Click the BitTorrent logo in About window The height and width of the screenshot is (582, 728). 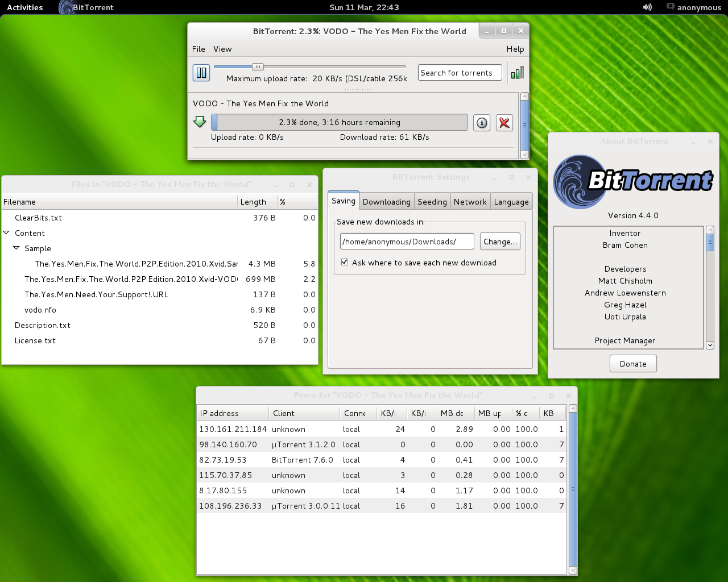(x=633, y=181)
